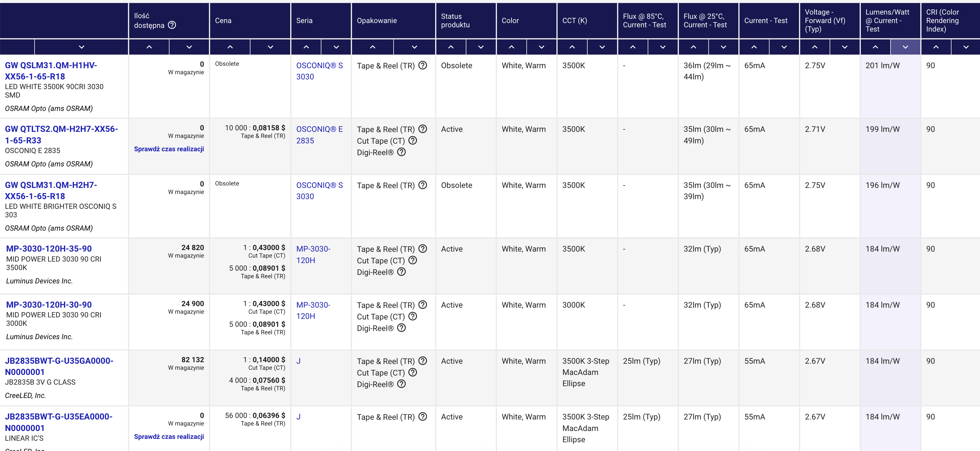This screenshot has width=980, height=451.
Task: Sort Flux @ 25°C column ascending
Action: 693,47
